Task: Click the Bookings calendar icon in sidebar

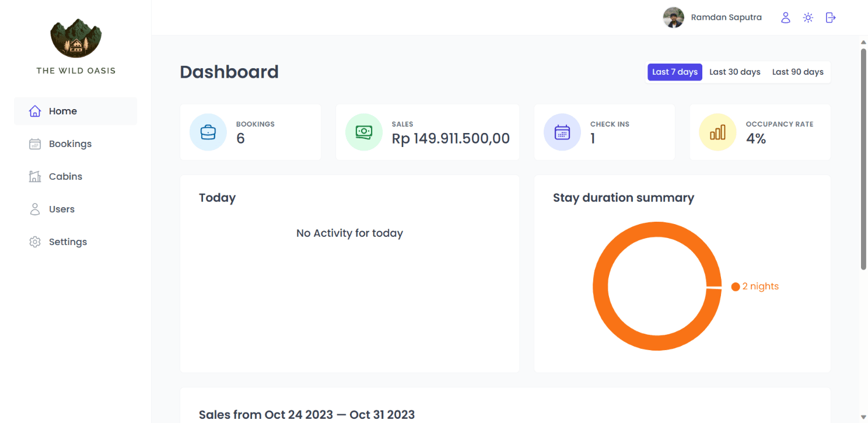Action: 35,144
